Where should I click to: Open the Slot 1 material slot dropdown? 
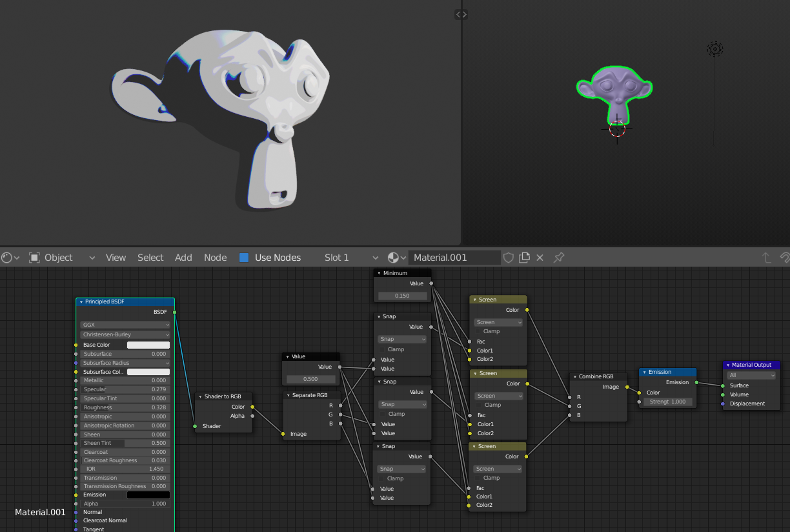(352, 257)
